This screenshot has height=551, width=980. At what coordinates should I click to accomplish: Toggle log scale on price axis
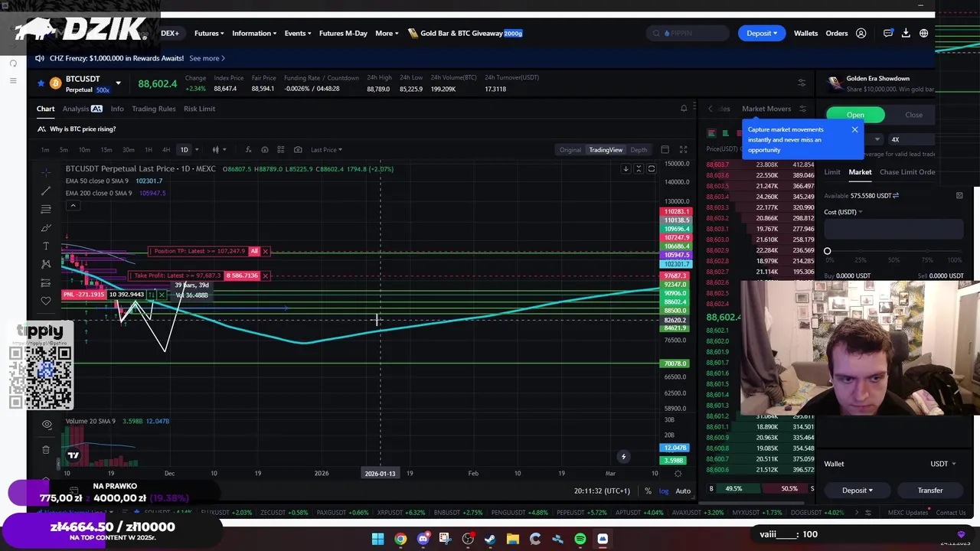pos(664,491)
